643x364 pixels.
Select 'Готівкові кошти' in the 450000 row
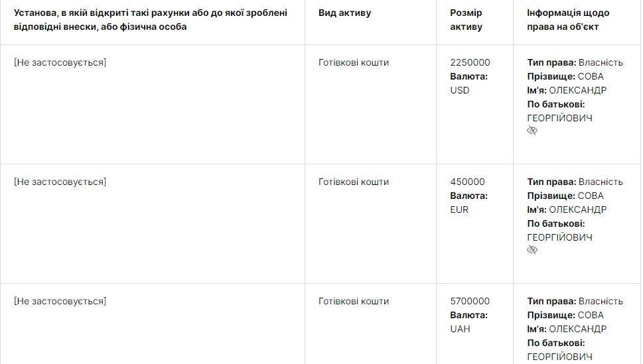tap(354, 182)
